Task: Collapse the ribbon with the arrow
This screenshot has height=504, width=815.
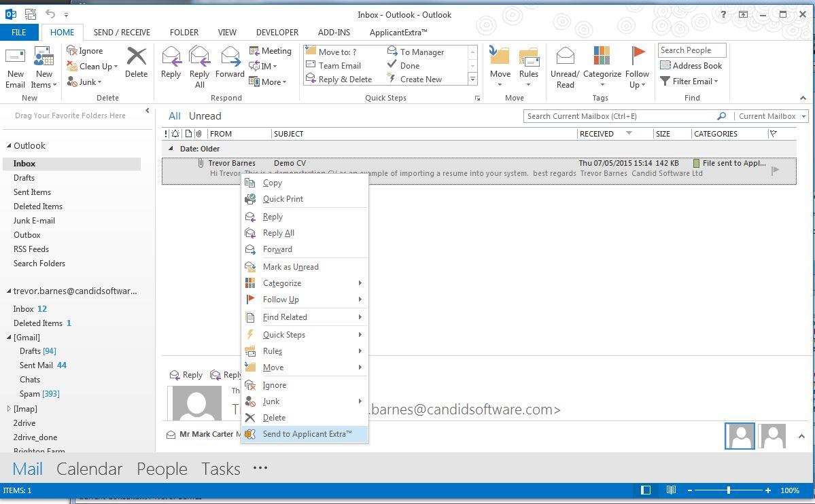Action: [x=803, y=98]
